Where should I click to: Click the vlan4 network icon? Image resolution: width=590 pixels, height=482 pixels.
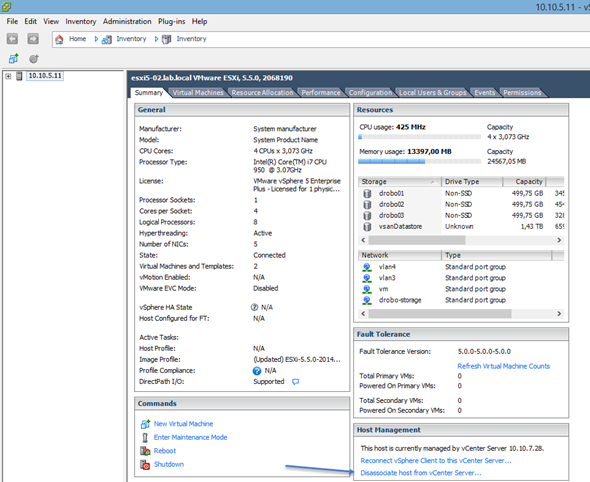tap(366, 267)
